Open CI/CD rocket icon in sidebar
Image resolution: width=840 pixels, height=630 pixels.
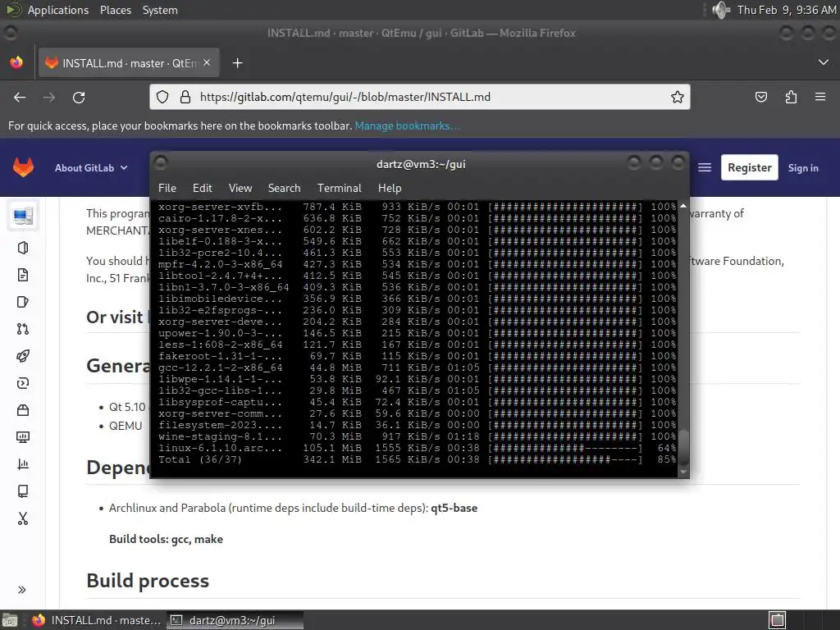(x=22, y=356)
